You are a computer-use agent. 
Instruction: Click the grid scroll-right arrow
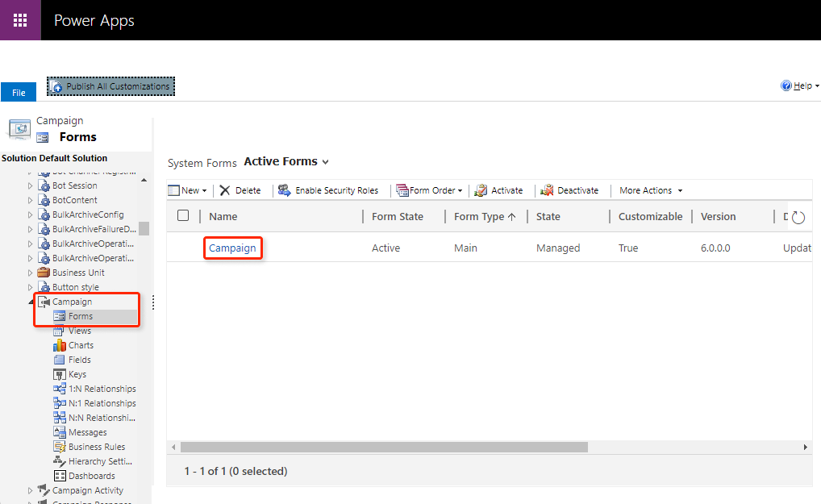coord(806,447)
